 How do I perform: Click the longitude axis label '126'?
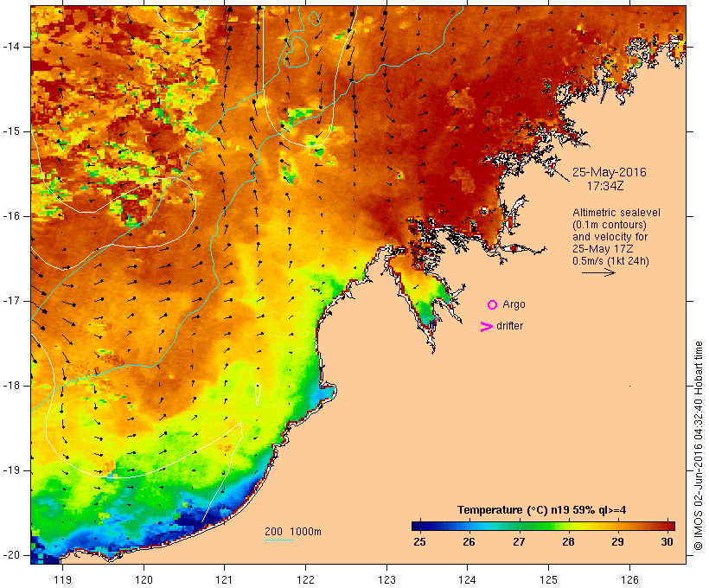pyautogui.click(x=629, y=579)
